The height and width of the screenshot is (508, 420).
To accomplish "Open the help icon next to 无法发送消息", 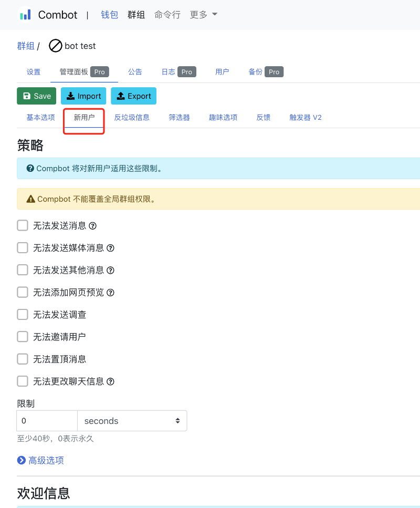I will point(92,226).
